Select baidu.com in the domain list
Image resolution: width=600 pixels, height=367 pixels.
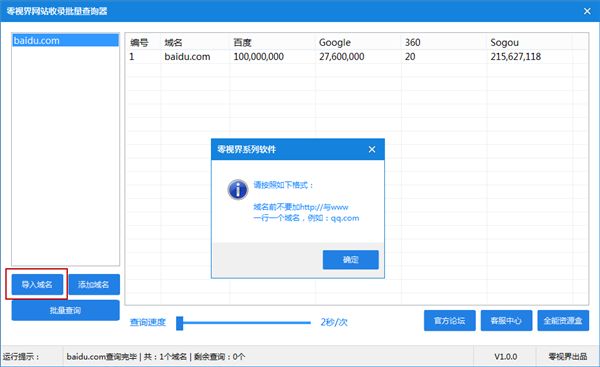pos(65,41)
